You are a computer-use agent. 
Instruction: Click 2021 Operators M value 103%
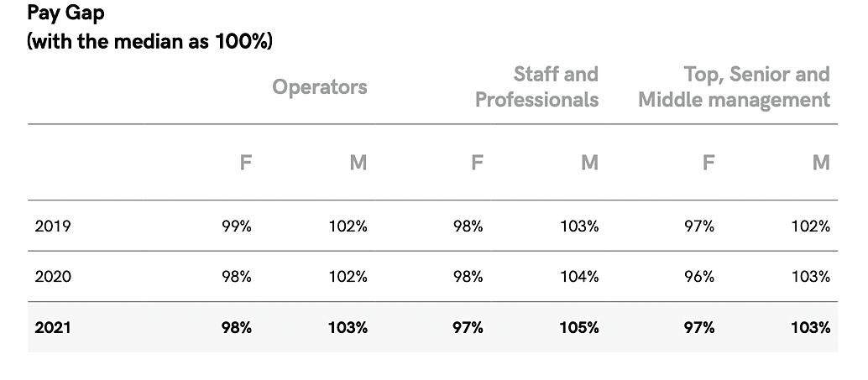pos(348,327)
